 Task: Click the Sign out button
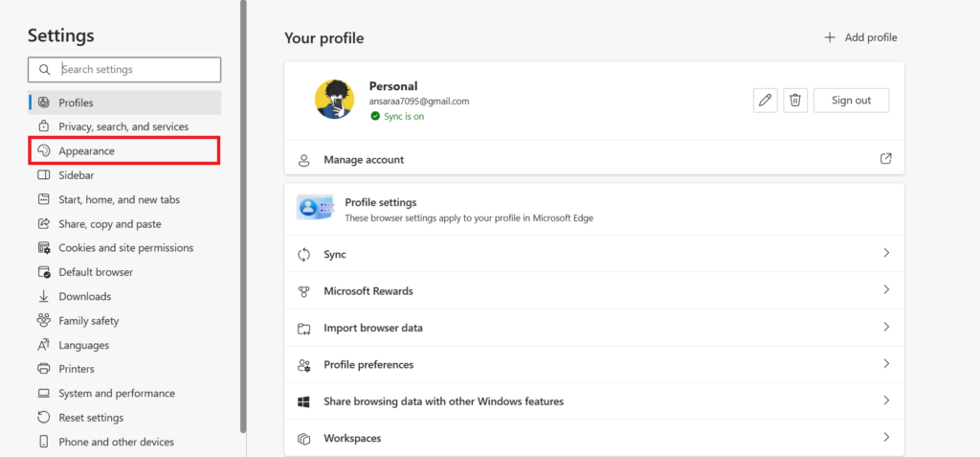point(851,101)
